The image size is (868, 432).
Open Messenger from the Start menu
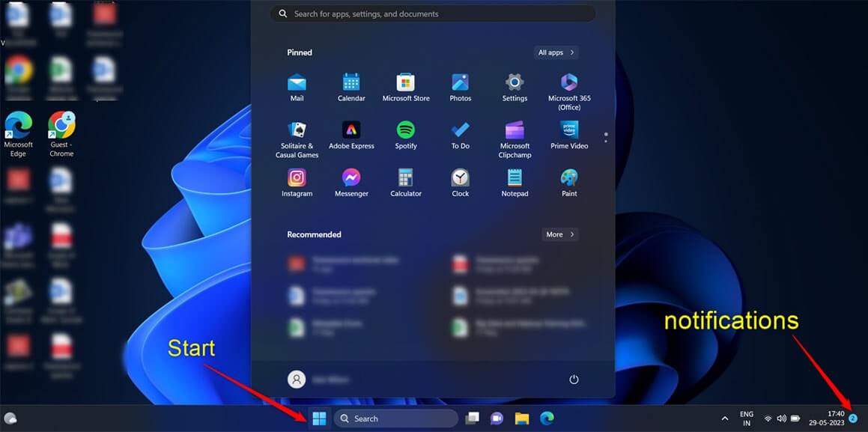pyautogui.click(x=351, y=183)
